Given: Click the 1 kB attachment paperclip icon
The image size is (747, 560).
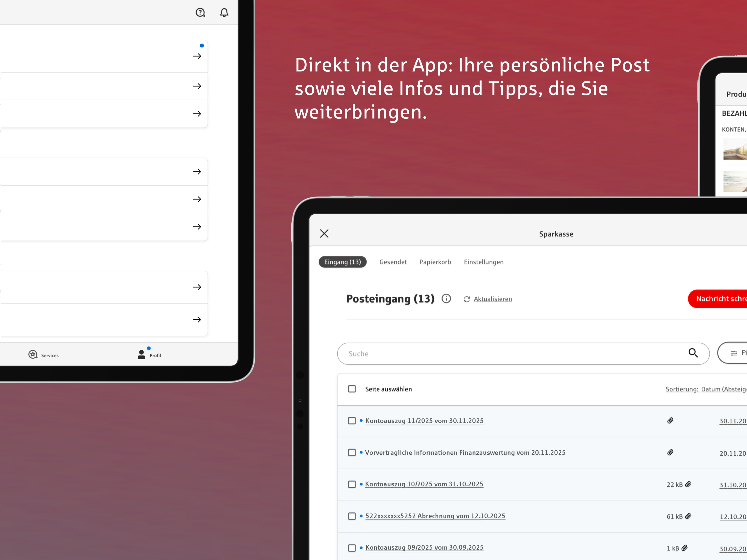Looking at the screenshot, I should pyautogui.click(x=685, y=547).
